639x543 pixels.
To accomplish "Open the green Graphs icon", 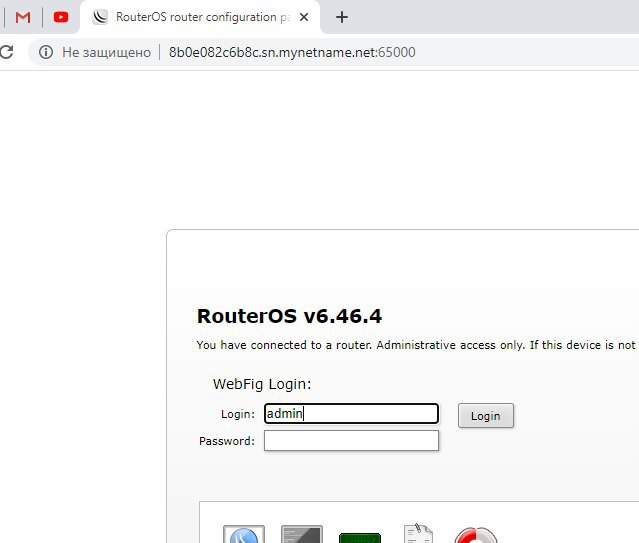I will point(360,537).
